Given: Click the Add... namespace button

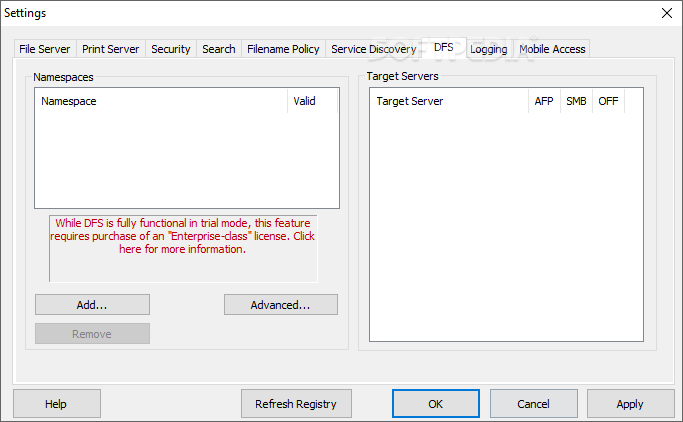Looking at the screenshot, I should (x=92, y=304).
